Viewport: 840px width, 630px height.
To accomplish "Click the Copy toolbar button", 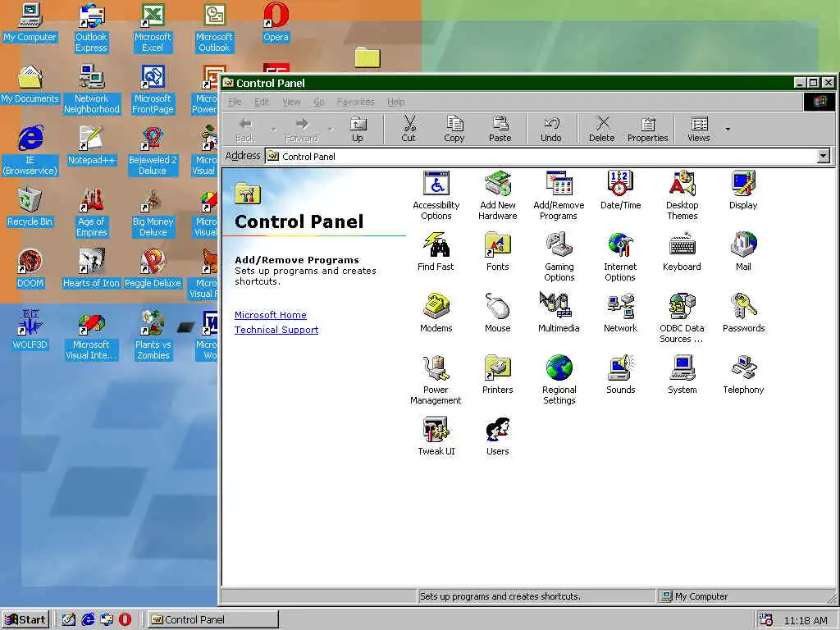I will coord(454,129).
